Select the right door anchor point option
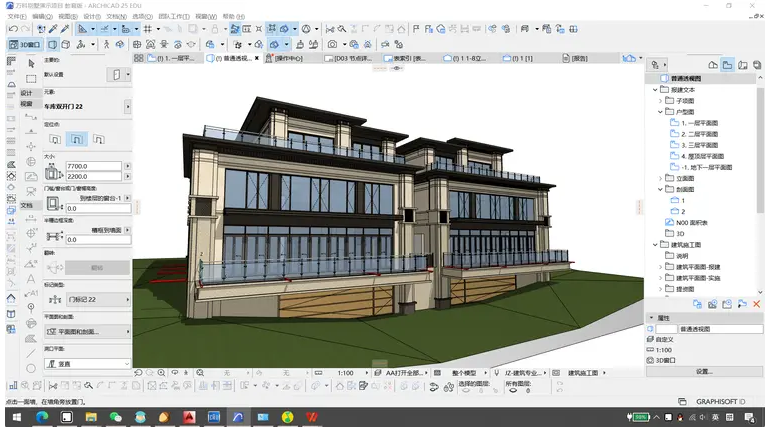 tap(98, 139)
